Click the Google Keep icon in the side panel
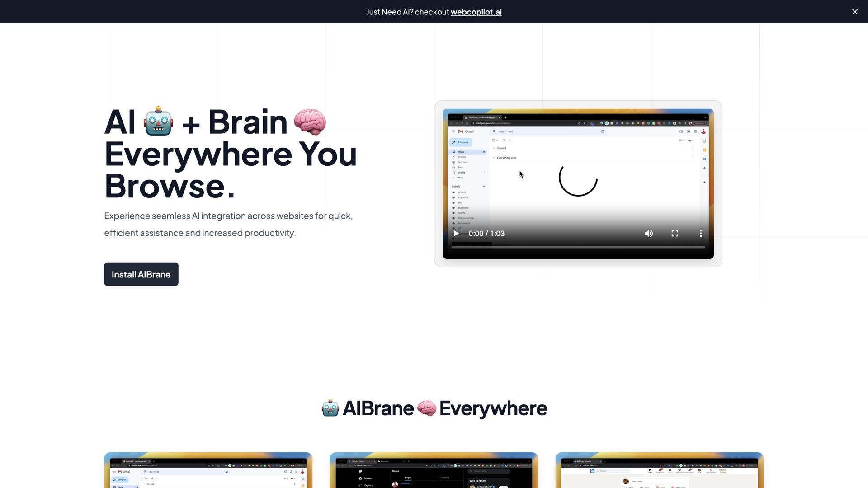Image resolution: width=868 pixels, height=488 pixels. (x=704, y=150)
